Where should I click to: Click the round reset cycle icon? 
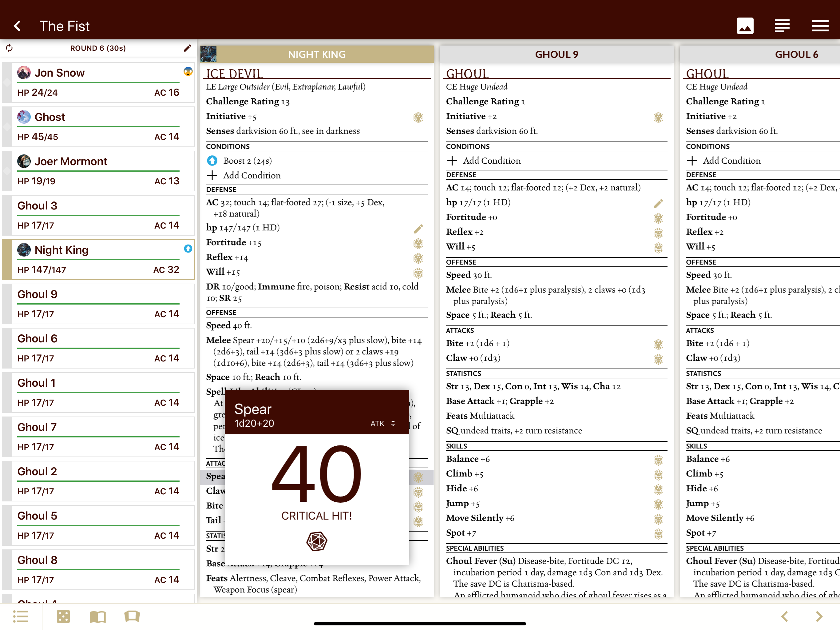point(10,48)
